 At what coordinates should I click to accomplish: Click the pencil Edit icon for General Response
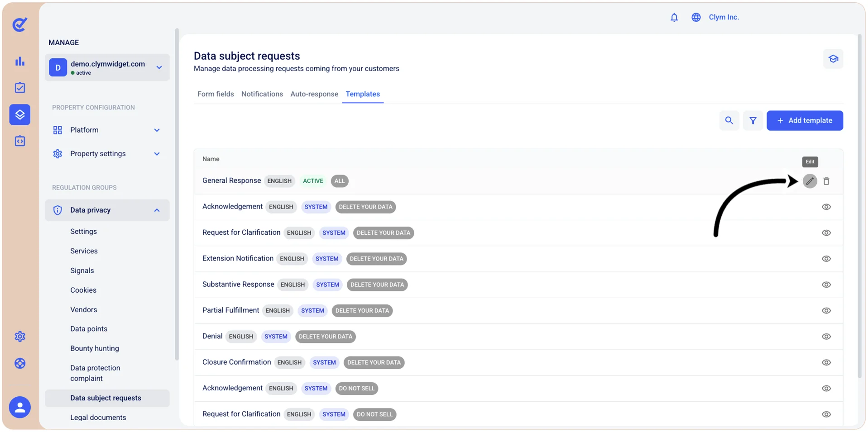(810, 181)
